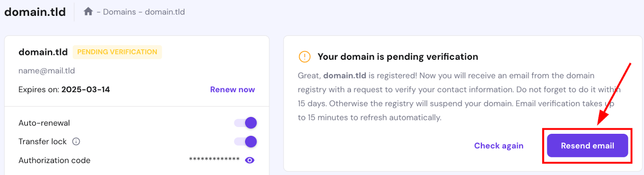
Task: Select the masked authorization code asterisks
Action: pos(215,160)
